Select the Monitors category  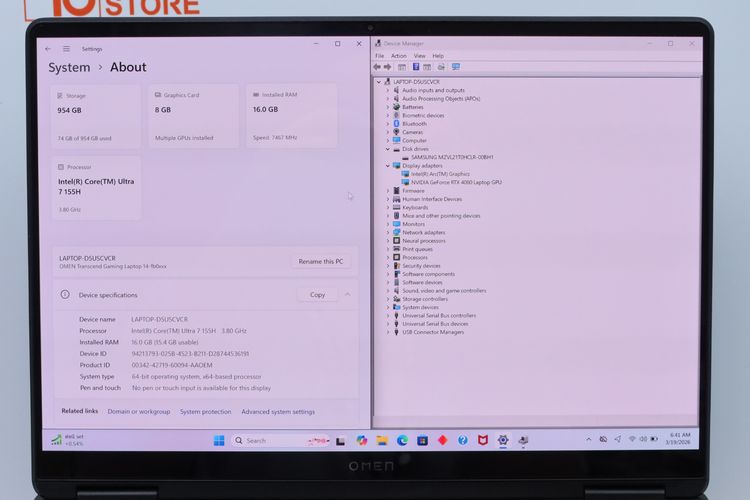click(x=413, y=224)
